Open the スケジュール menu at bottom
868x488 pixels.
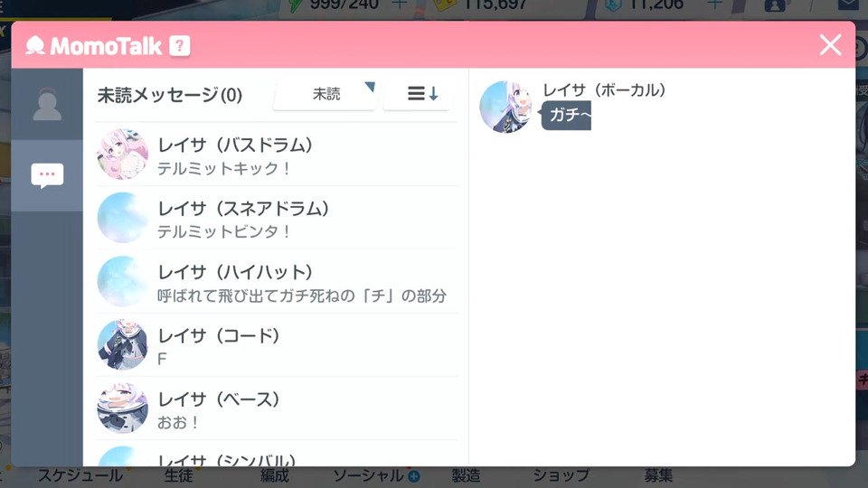point(80,476)
